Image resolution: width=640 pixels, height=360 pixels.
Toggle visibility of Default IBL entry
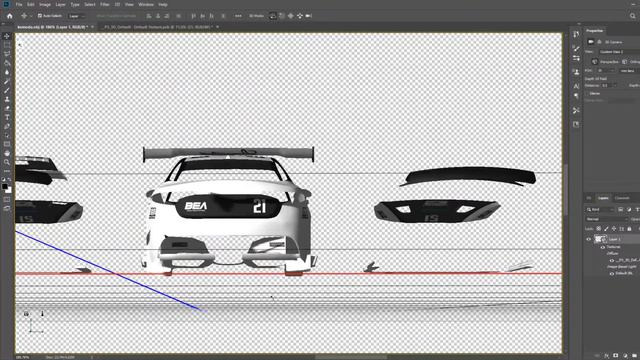[x=612, y=273]
